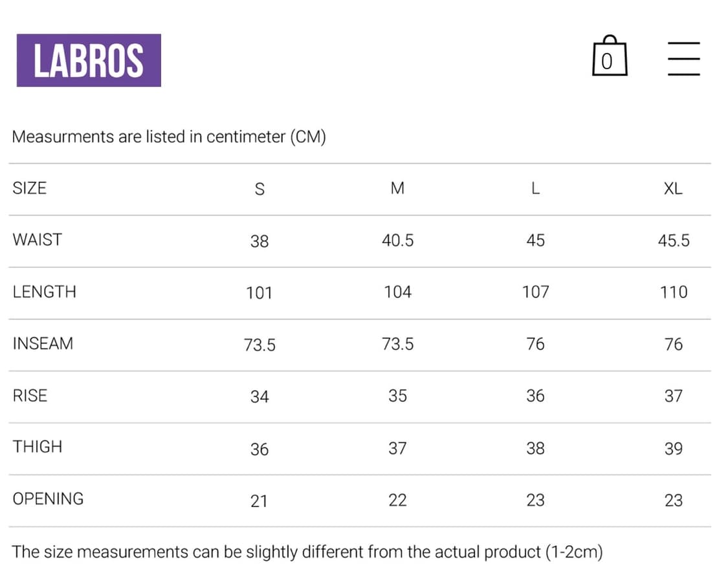This screenshot has width=728, height=573.
Task: Click the LENGTH row label
Action: click(44, 292)
